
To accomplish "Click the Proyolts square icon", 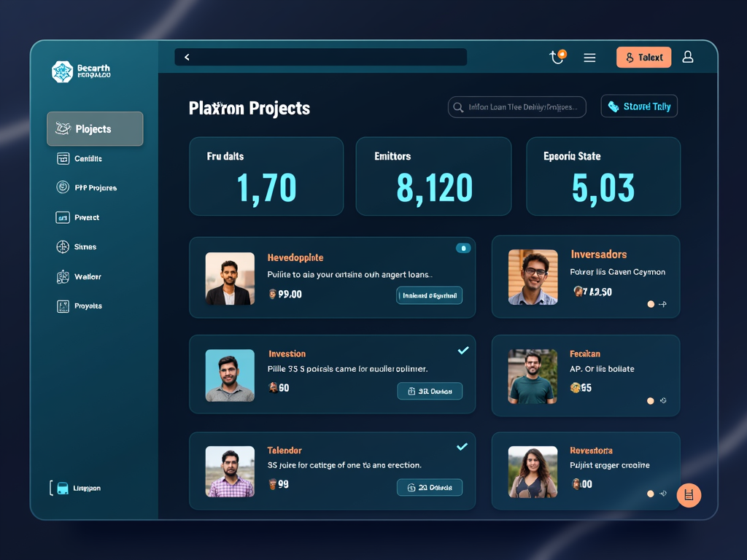I will click(63, 306).
